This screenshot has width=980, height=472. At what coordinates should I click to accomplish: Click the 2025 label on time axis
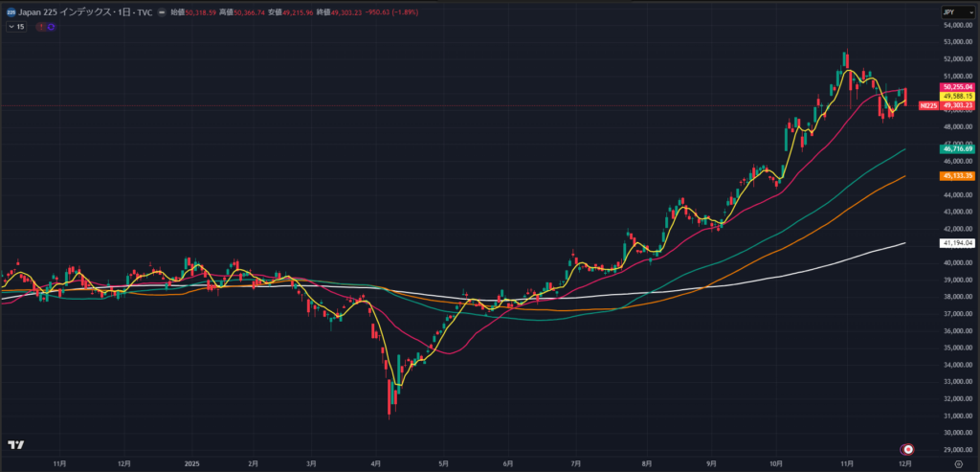pos(190,462)
